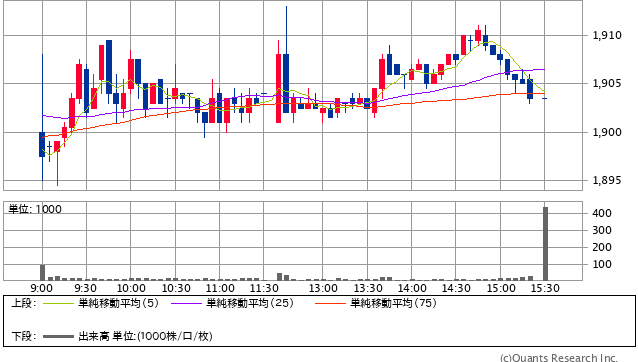Viewport: 638px width, 362px height.
Task: Select the green 単純移動平均(5) legend line
Action: [58, 303]
